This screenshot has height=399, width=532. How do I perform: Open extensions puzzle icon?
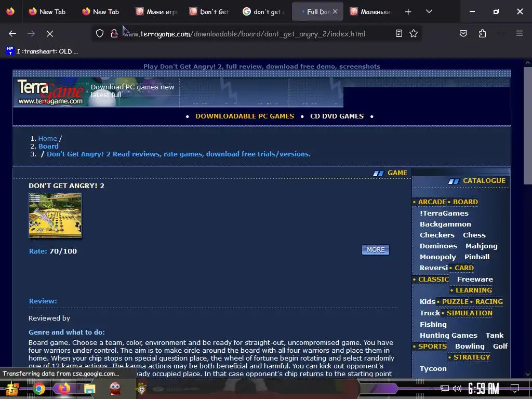(482, 33)
